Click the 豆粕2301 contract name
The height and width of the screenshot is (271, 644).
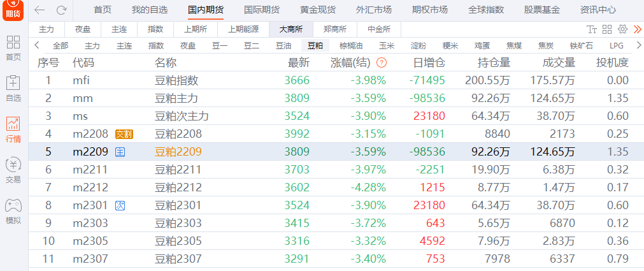178,205
